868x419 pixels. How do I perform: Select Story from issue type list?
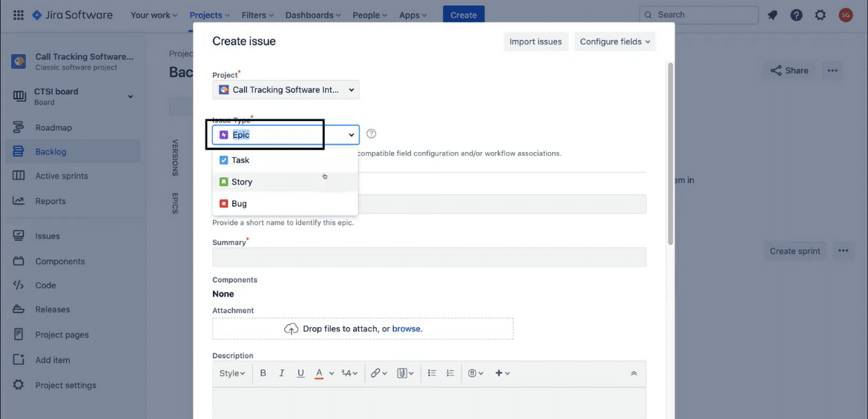pos(285,182)
